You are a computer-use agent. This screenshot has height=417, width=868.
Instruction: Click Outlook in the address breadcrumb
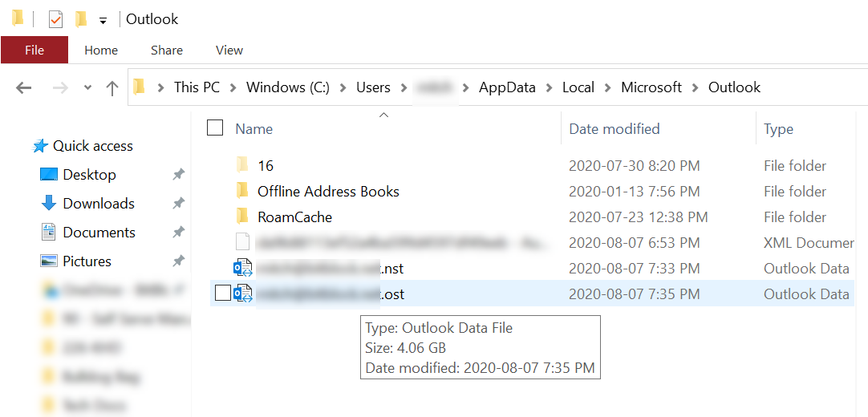point(735,87)
